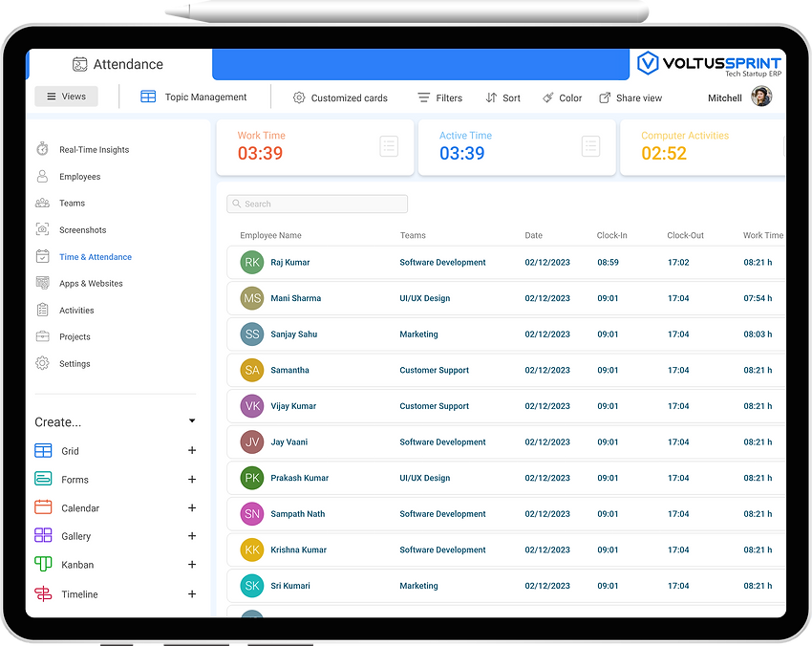
Task: Open the Sort options
Action: tap(503, 97)
